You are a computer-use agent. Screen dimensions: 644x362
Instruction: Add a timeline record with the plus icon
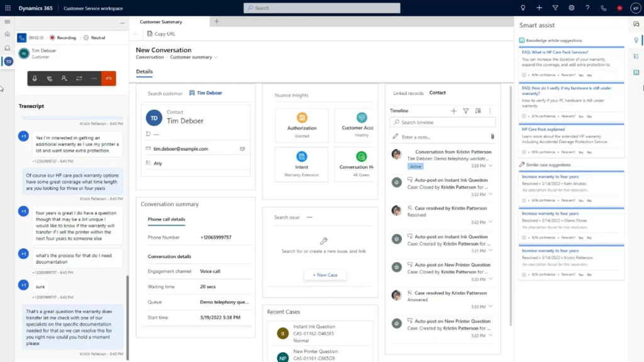coord(453,111)
